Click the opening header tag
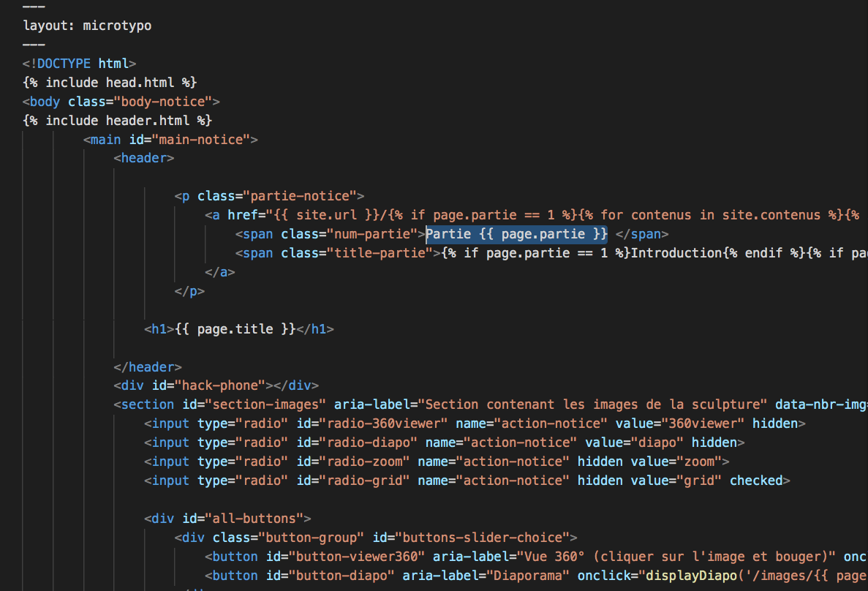This screenshot has height=591, width=868. click(143, 158)
